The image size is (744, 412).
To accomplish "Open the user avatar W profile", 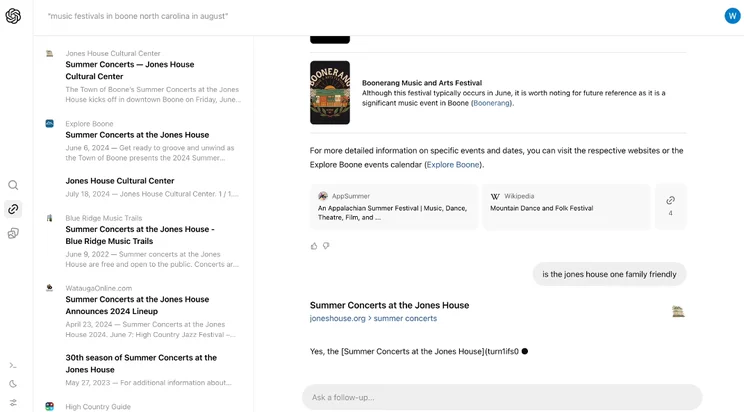I will (x=732, y=16).
